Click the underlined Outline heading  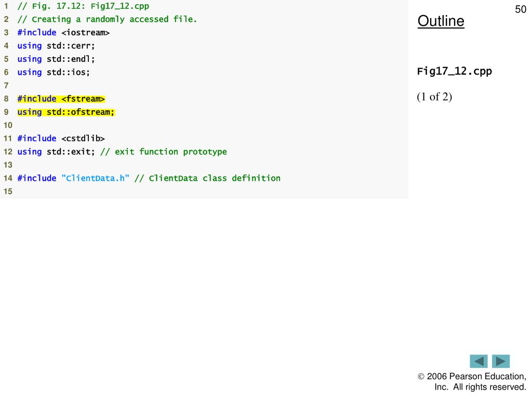pyautogui.click(x=441, y=21)
